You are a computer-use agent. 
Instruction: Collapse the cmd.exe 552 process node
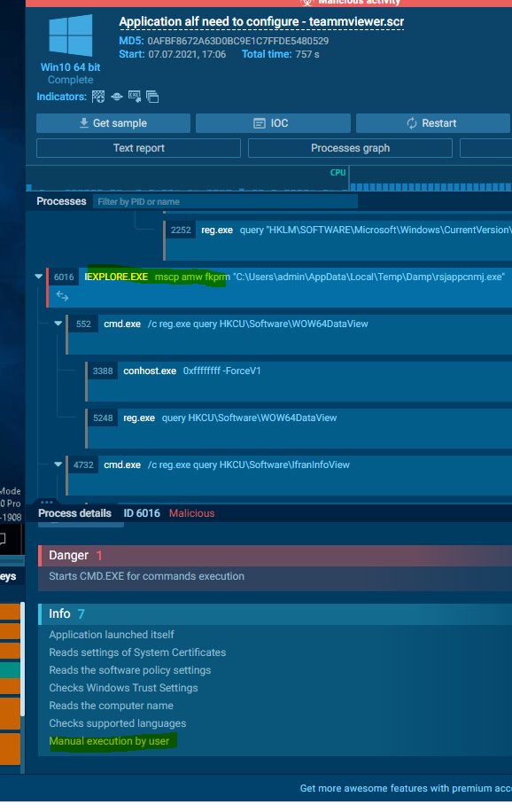(58, 324)
